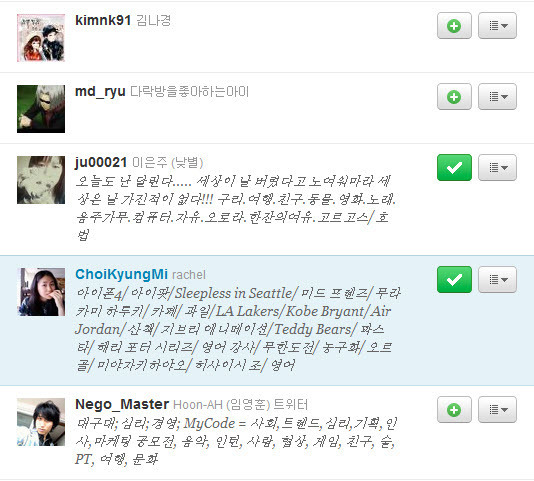Follow Nego_Master via the green plus icon

point(454,409)
